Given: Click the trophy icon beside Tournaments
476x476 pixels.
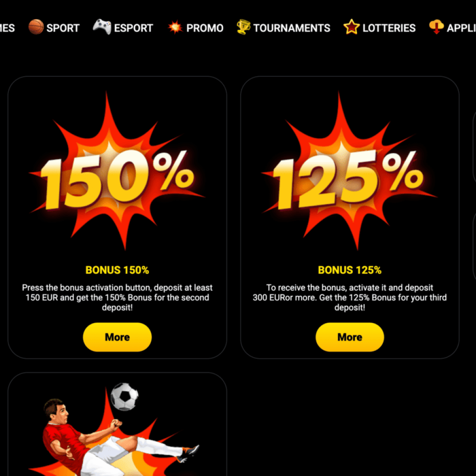Looking at the screenshot, I should [x=244, y=27].
